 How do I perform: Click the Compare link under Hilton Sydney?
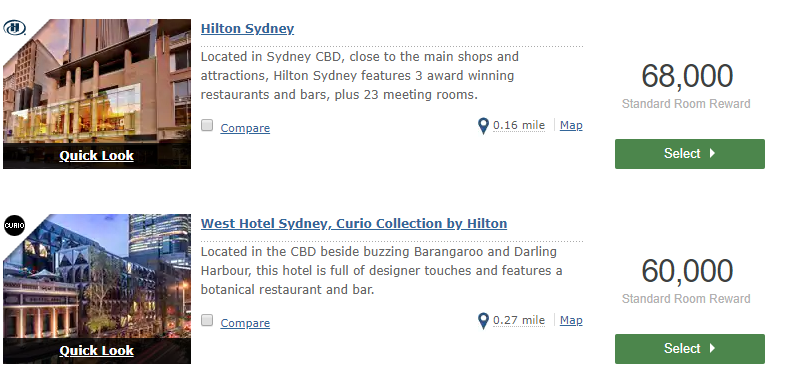tap(245, 128)
